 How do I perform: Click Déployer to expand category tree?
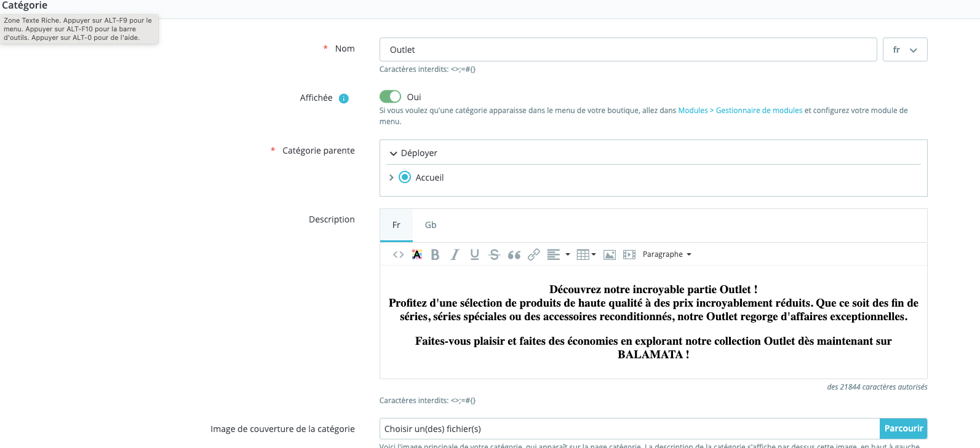pos(413,153)
